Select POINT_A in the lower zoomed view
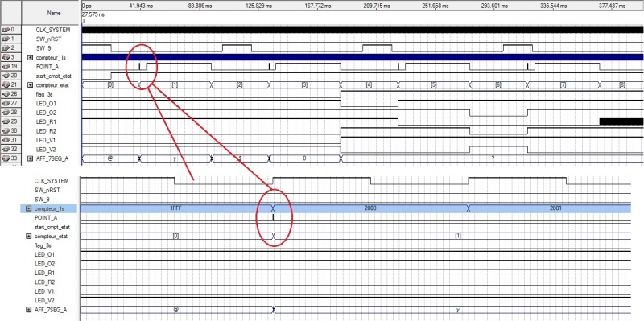 coord(46,217)
